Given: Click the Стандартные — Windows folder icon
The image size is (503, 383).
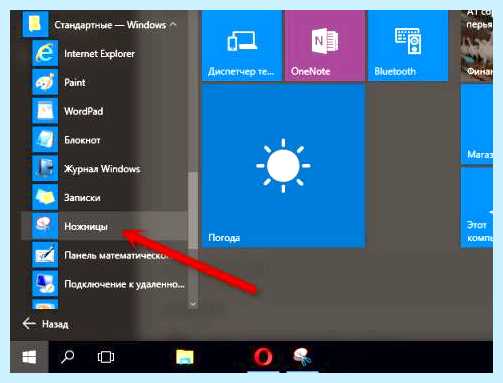Looking at the screenshot, I should (x=35, y=24).
